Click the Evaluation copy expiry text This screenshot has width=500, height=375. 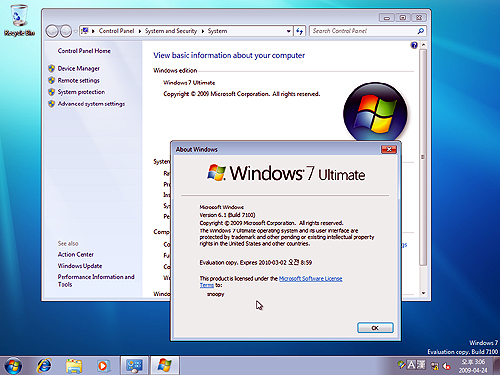point(256,263)
